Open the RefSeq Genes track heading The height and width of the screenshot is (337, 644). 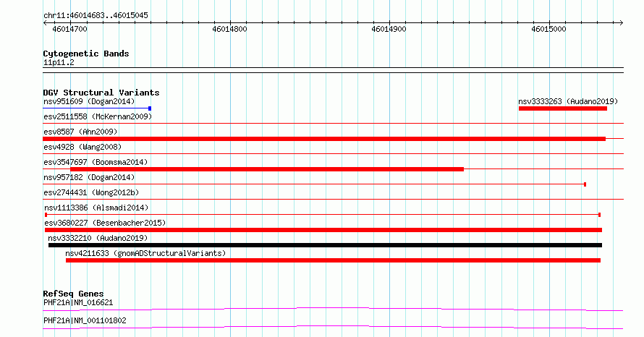pyautogui.click(x=73, y=294)
